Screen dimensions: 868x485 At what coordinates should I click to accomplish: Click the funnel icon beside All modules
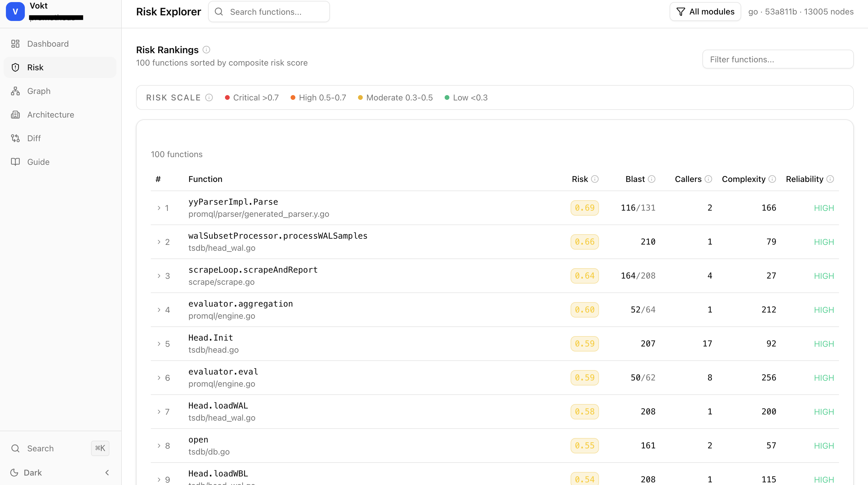click(681, 12)
